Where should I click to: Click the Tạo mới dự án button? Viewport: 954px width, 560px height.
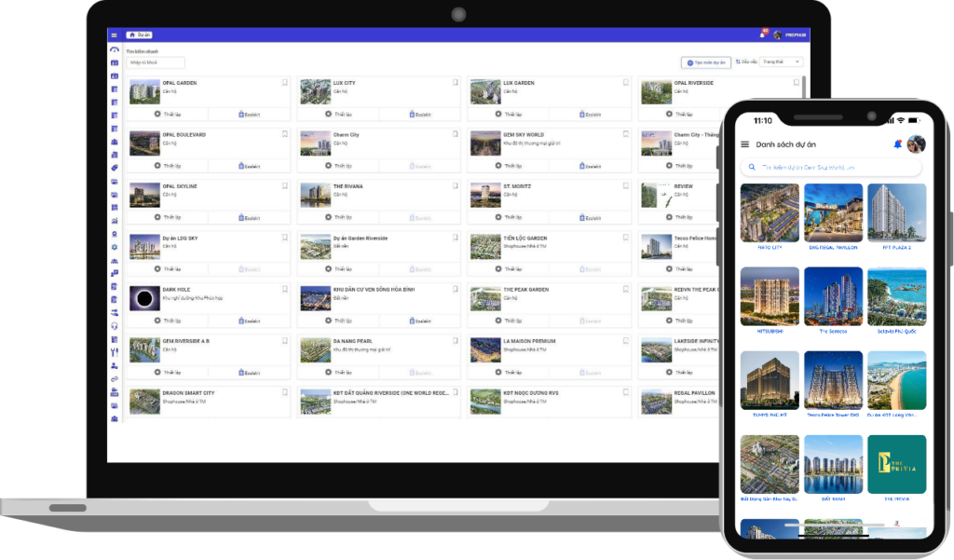point(705,62)
